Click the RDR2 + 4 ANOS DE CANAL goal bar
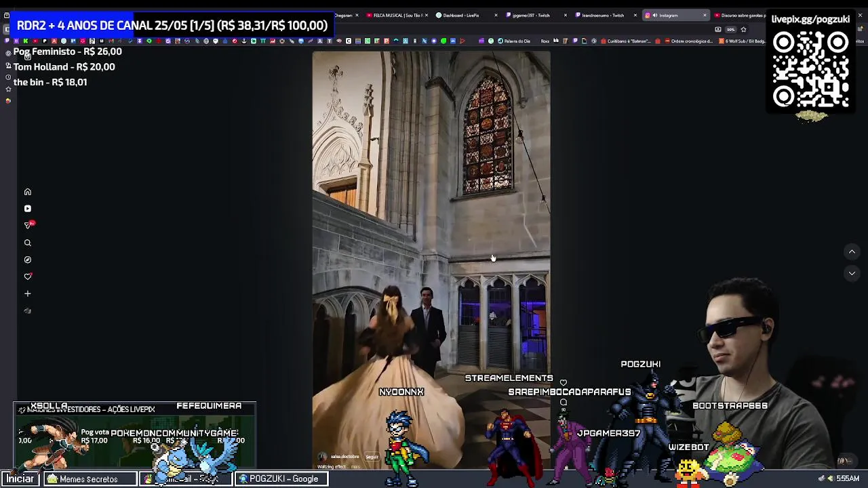868x488 pixels. pos(172,26)
